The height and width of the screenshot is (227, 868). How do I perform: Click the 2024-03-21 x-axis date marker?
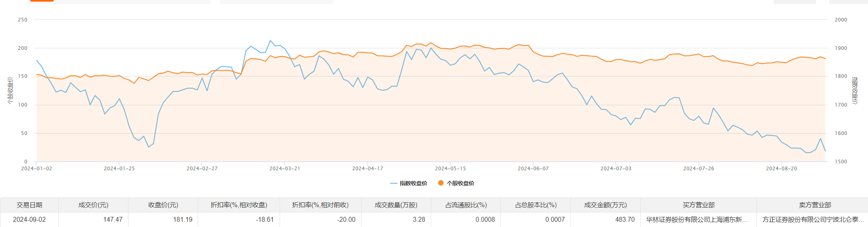(284, 168)
